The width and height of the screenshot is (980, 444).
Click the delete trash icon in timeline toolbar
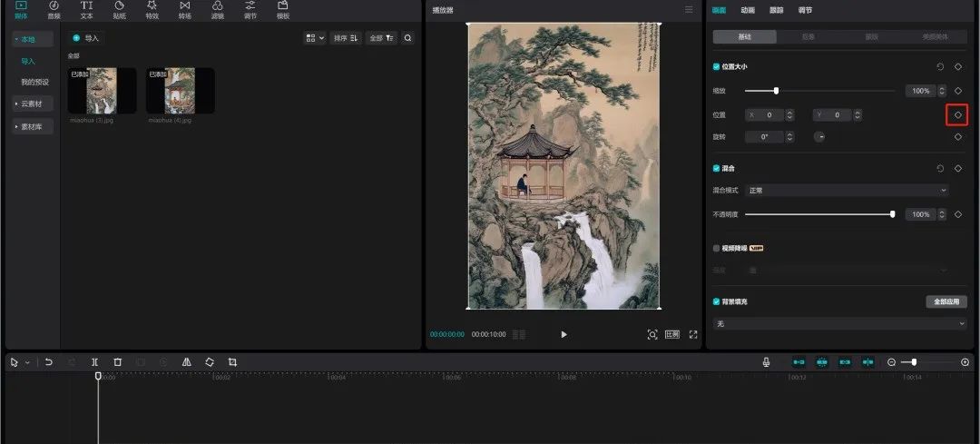click(x=117, y=362)
